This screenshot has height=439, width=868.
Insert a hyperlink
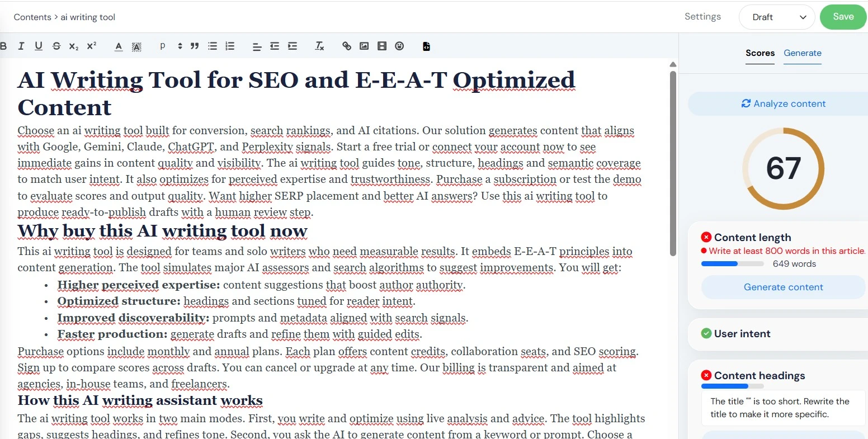(347, 46)
